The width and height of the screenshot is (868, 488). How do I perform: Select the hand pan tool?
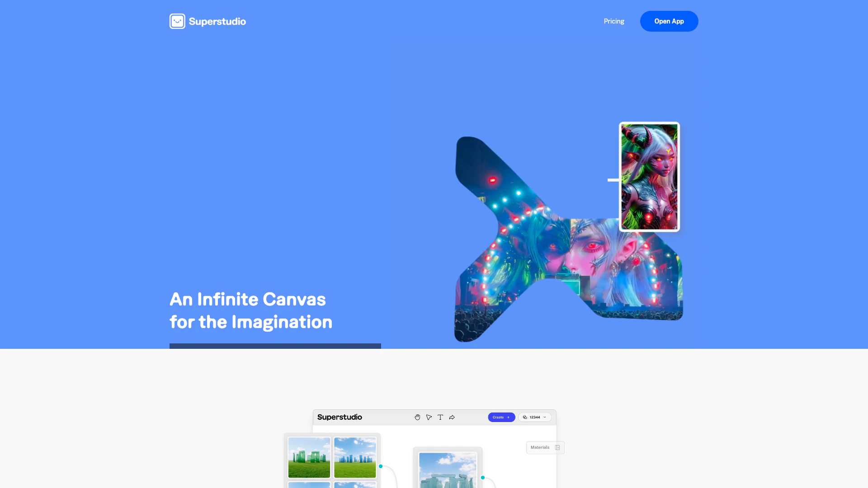click(417, 417)
